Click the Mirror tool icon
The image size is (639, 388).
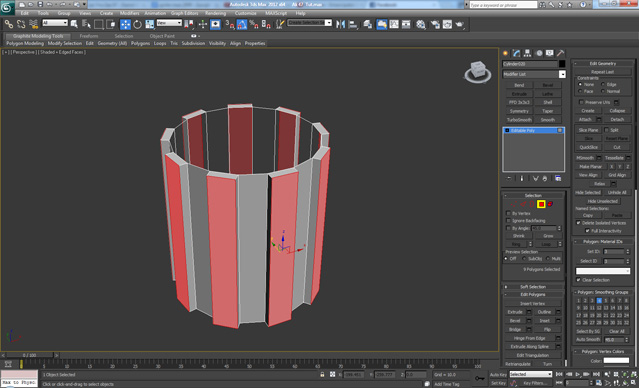[x=340, y=24]
